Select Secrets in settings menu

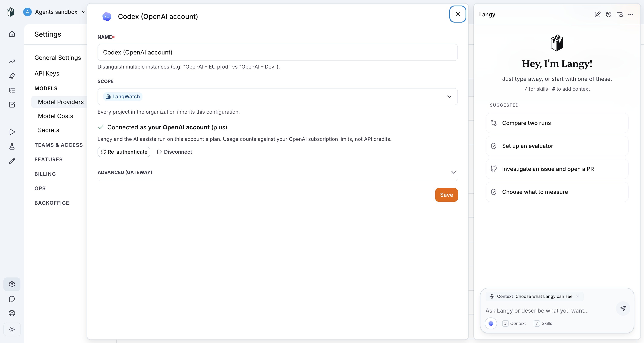(x=49, y=130)
